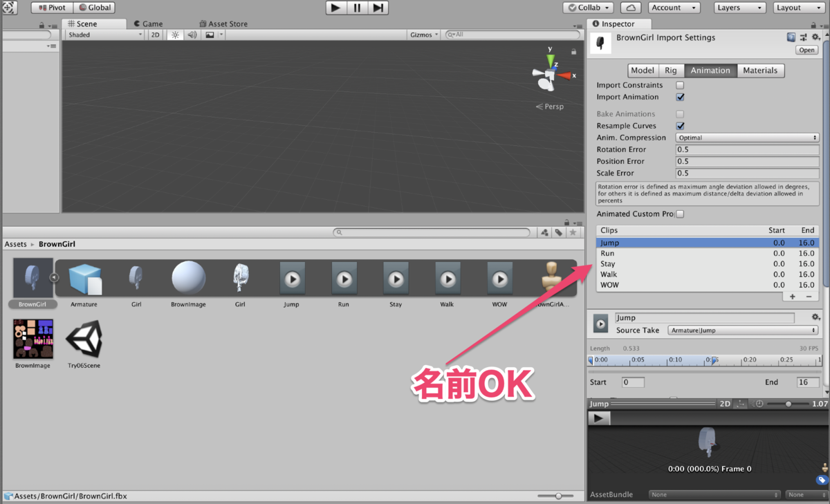Click the Inspector lock icon

point(813,24)
